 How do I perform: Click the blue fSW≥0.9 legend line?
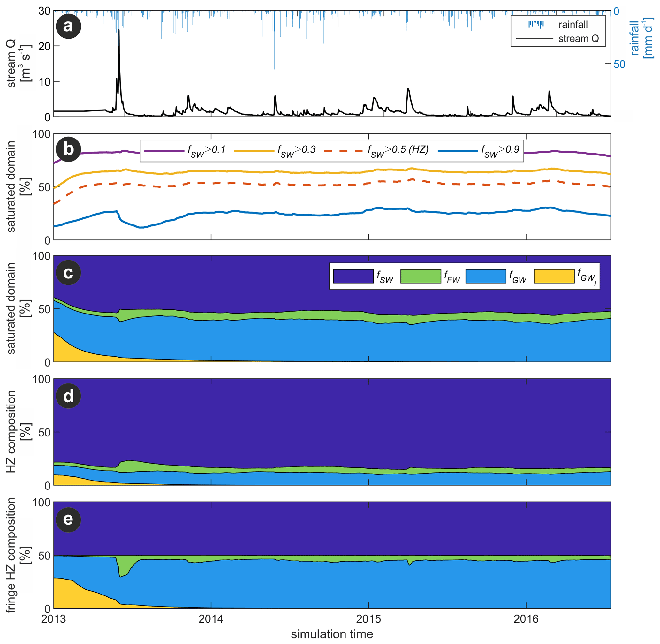[x=458, y=151]
